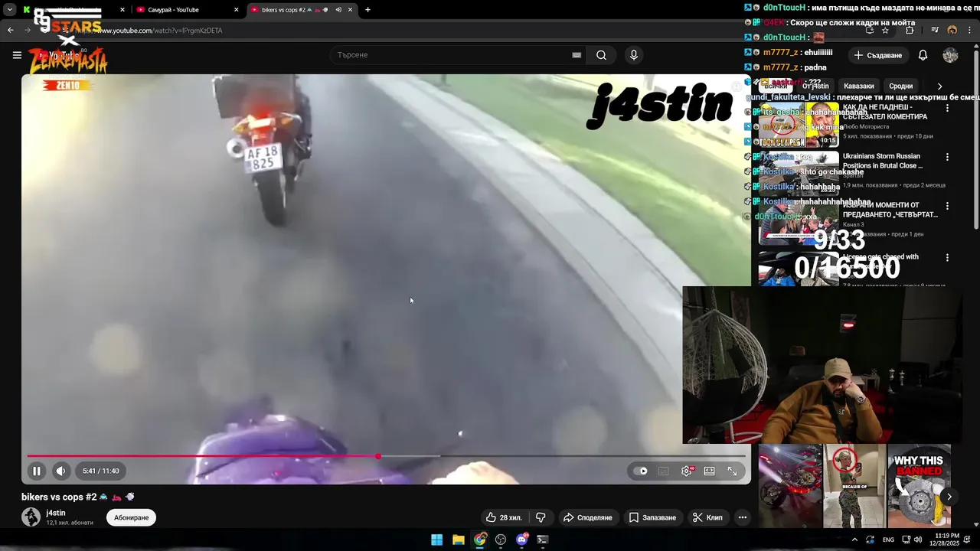Switch the ENG input language

click(888, 540)
